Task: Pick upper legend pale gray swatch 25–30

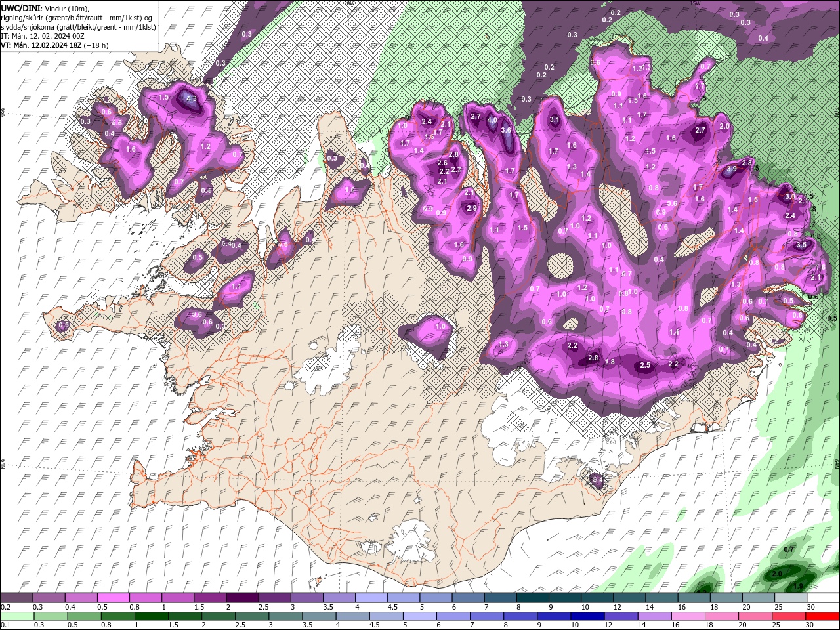Action: click(x=789, y=598)
